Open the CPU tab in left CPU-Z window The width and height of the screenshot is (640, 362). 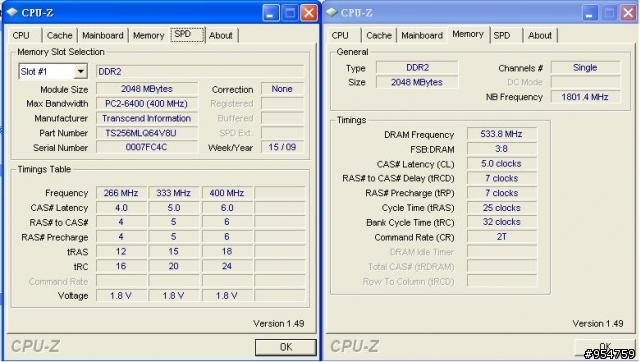tap(22, 36)
